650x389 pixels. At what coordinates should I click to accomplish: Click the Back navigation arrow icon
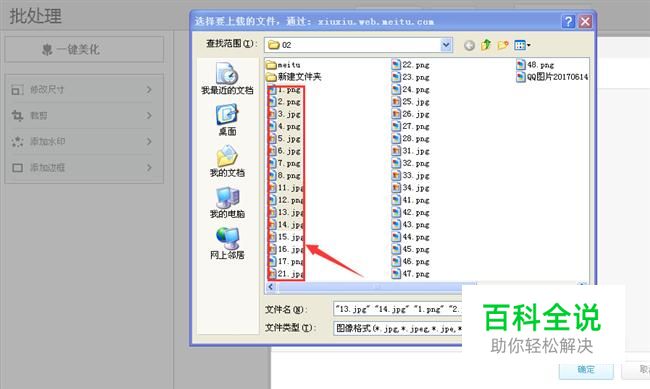point(469,45)
